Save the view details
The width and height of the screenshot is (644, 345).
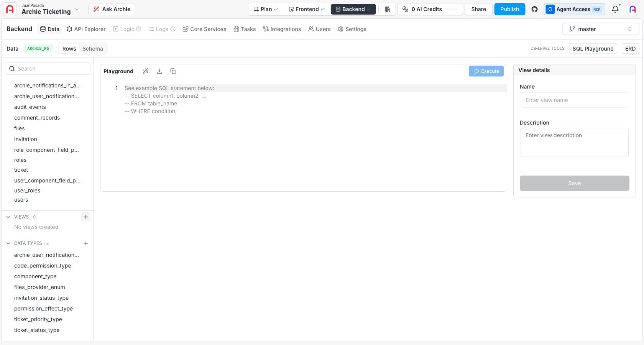(574, 183)
